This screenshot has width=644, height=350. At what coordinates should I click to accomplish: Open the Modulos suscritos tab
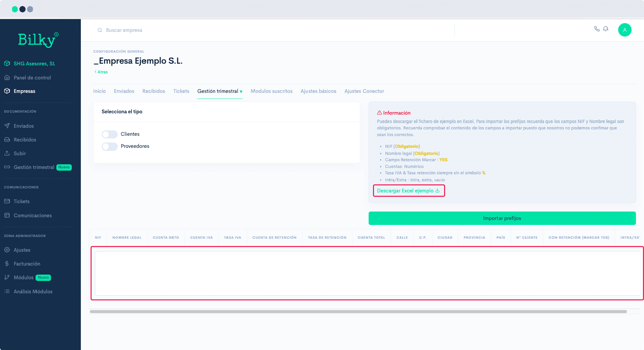(x=272, y=91)
